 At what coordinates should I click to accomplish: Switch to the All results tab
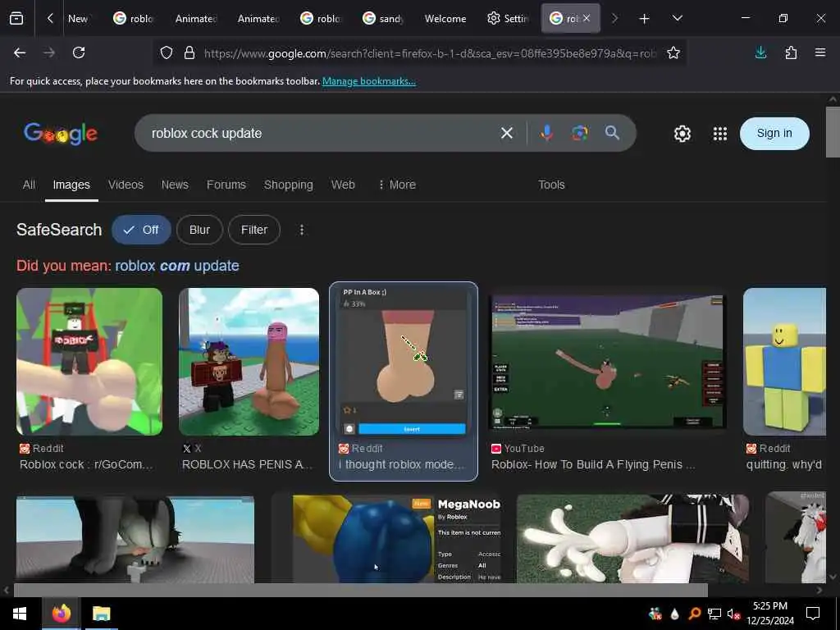pos(29,185)
